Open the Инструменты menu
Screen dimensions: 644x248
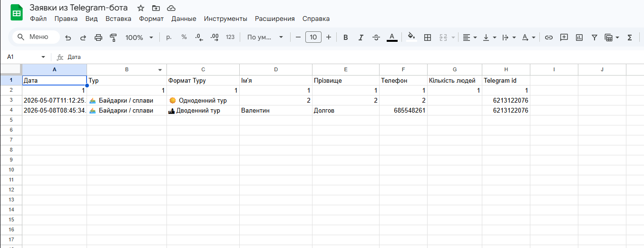[225, 19]
